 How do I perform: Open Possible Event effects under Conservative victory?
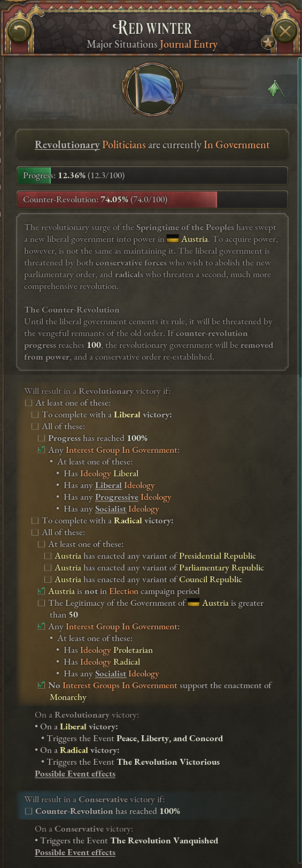[75, 852]
